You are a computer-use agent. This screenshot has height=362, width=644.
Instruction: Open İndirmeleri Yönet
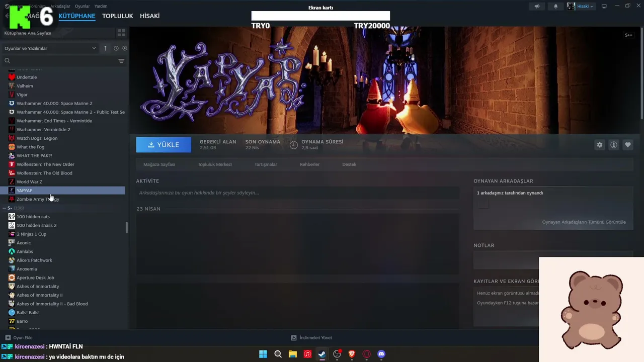point(311,338)
